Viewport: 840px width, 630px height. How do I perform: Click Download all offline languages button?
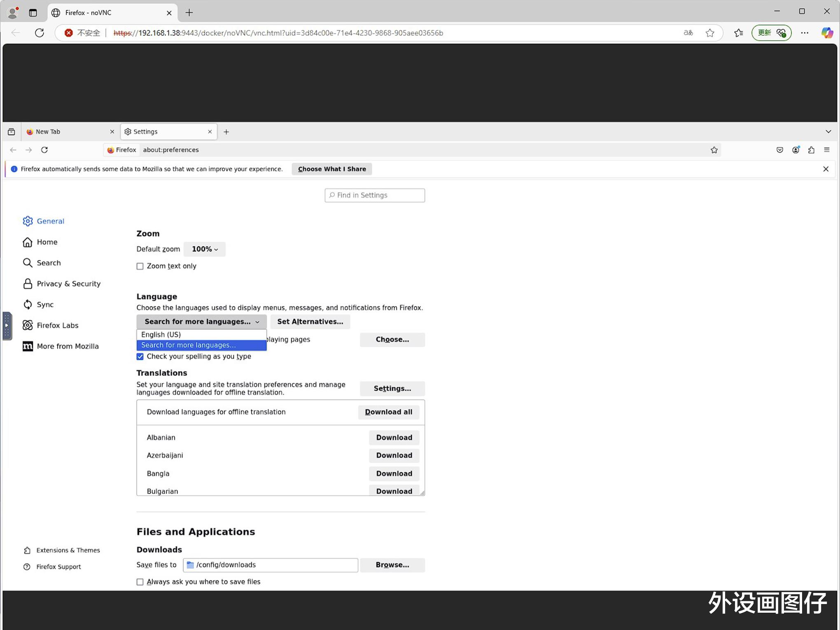click(388, 412)
